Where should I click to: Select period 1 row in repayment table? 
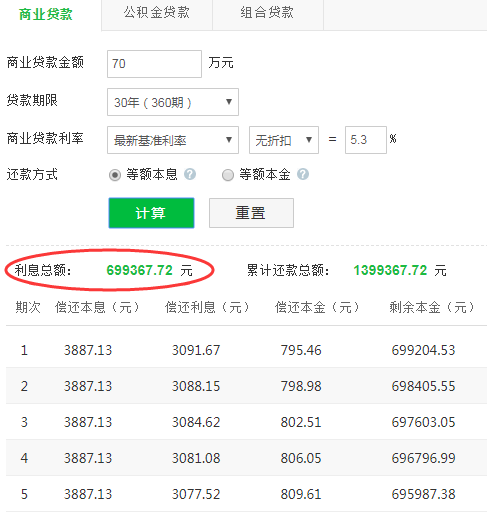tap(246, 350)
